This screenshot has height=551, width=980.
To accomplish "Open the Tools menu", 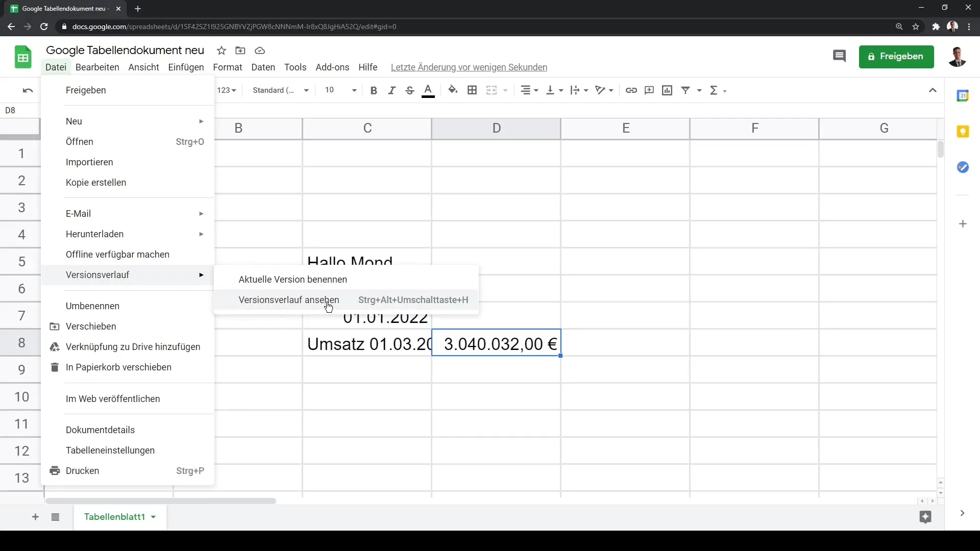I will pyautogui.click(x=295, y=67).
